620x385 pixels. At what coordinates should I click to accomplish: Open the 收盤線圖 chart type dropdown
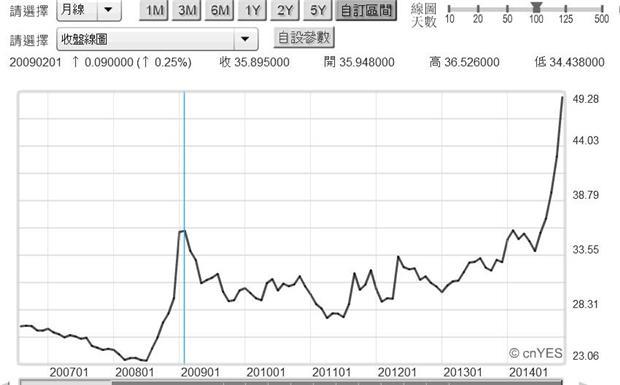[x=157, y=39]
